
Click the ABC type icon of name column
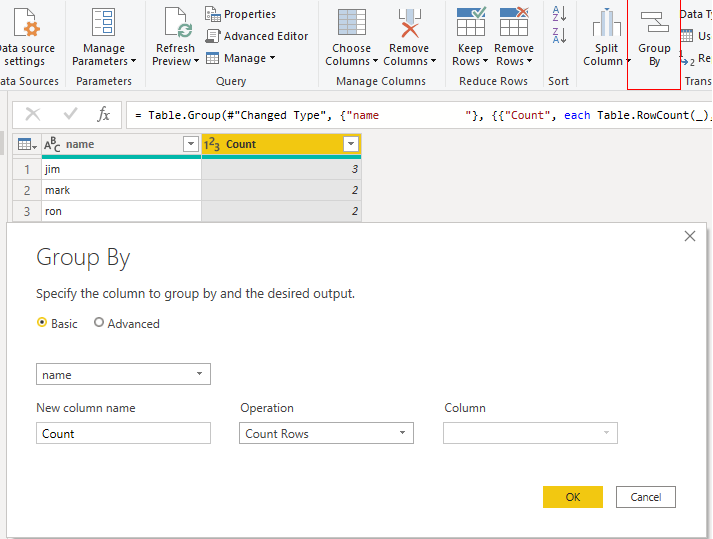tap(52, 145)
